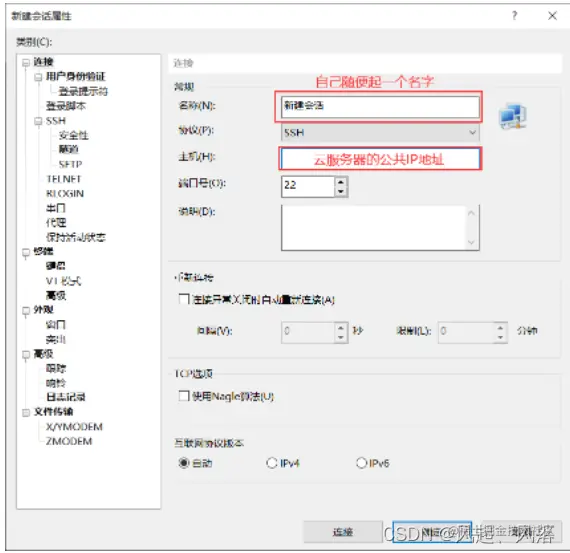Select 登录脚本 in the category tree
The image size is (570, 553).
(66, 106)
